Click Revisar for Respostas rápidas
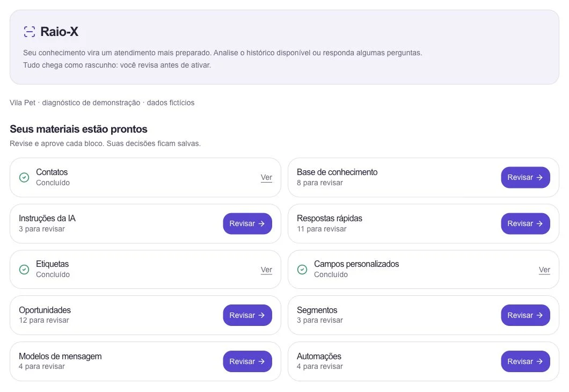The height and width of the screenshot is (392, 569). click(x=526, y=223)
